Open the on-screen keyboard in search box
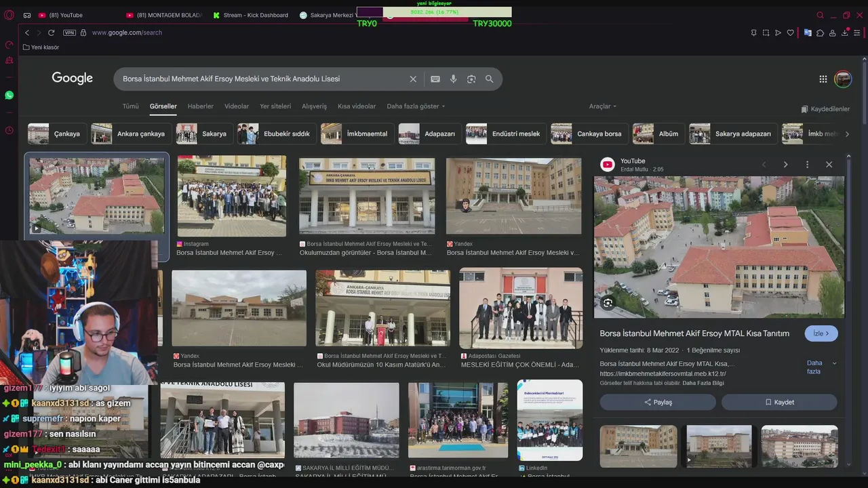 [435, 79]
